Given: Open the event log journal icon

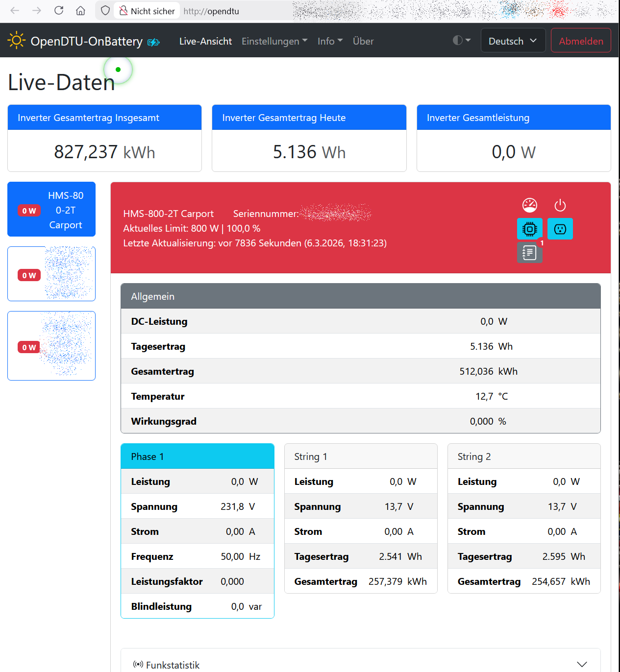Looking at the screenshot, I should (529, 253).
